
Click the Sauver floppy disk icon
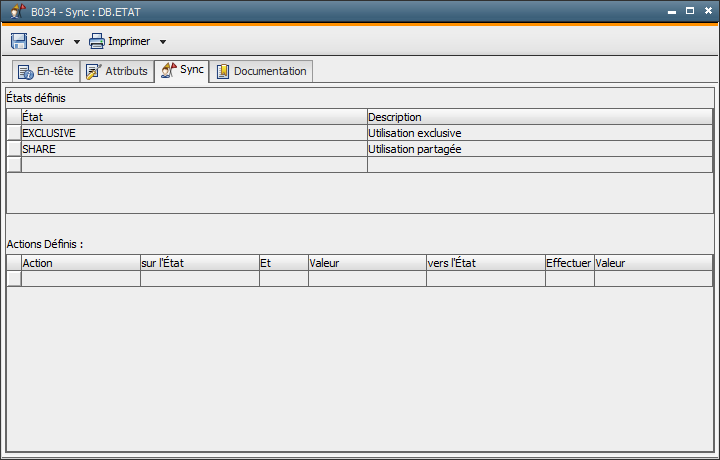pyautogui.click(x=19, y=41)
